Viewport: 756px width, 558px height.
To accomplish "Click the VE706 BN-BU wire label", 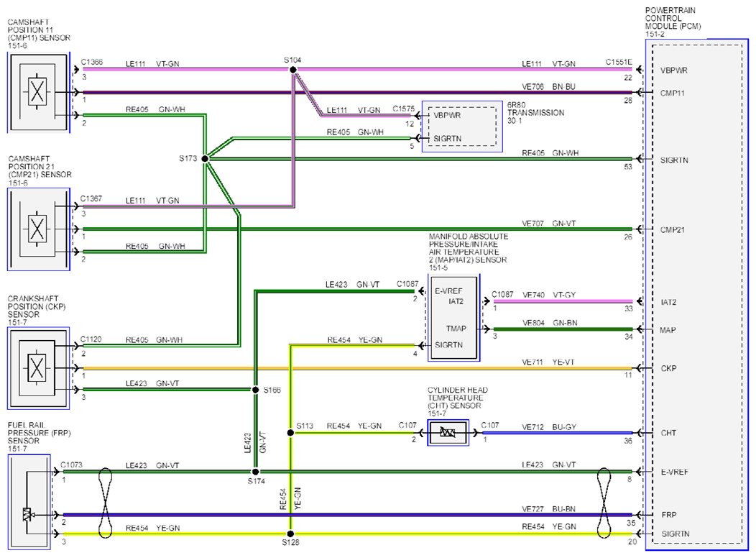I will coord(549,87).
